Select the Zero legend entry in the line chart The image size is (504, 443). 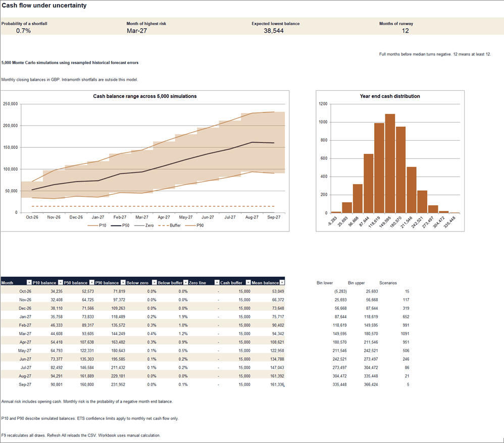point(144,226)
